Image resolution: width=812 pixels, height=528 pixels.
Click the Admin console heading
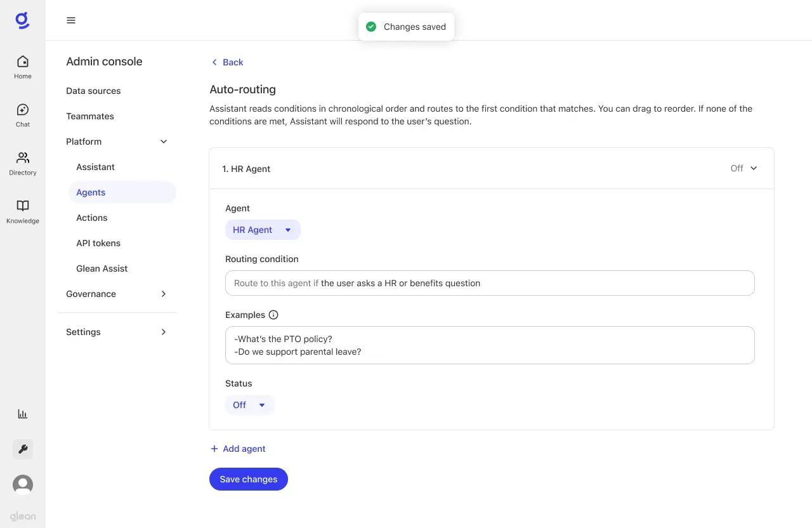point(104,62)
